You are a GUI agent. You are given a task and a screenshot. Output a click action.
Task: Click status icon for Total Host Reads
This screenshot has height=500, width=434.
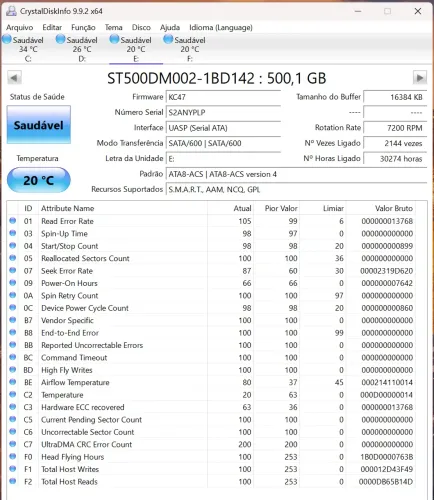13,481
